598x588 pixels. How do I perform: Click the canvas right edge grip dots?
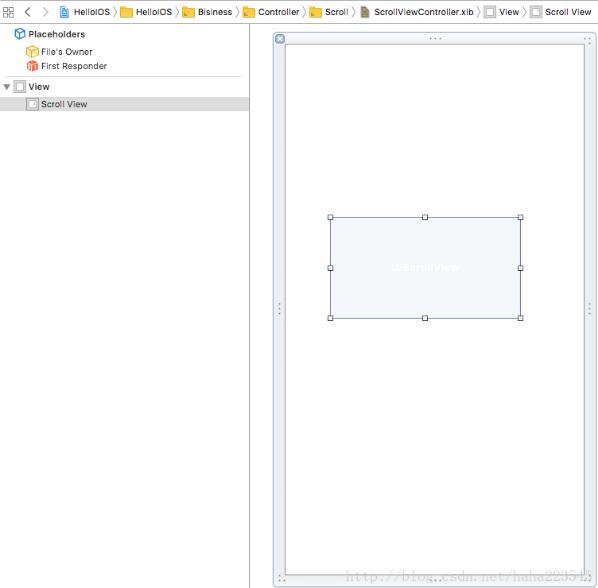click(590, 308)
